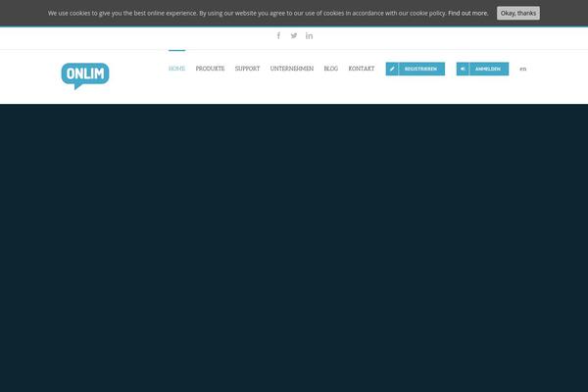This screenshot has height=392, width=588.
Task: Open the SUPPORT menu
Action: (247, 69)
